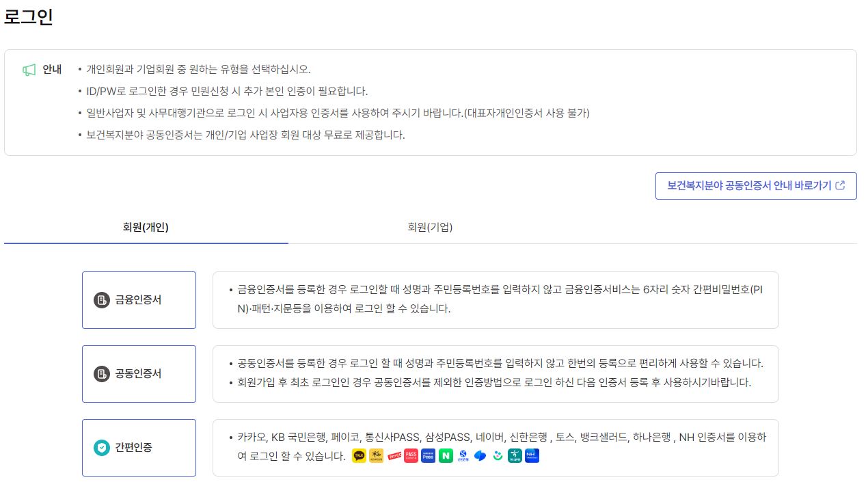
Task: Select the 뱅크샐러드 authentication icon
Action: pyautogui.click(x=498, y=456)
